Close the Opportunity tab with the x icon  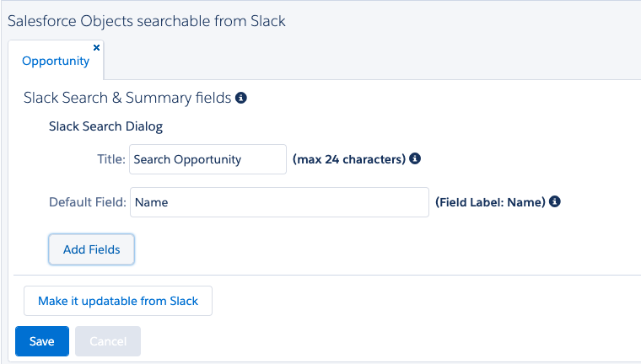[96, 48]
